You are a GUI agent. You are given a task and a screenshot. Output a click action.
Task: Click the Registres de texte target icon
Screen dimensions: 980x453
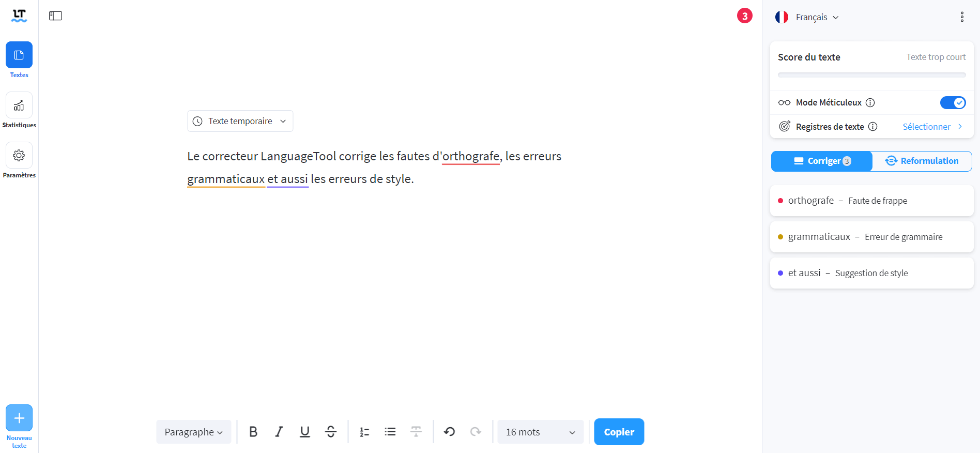point(785,126)
